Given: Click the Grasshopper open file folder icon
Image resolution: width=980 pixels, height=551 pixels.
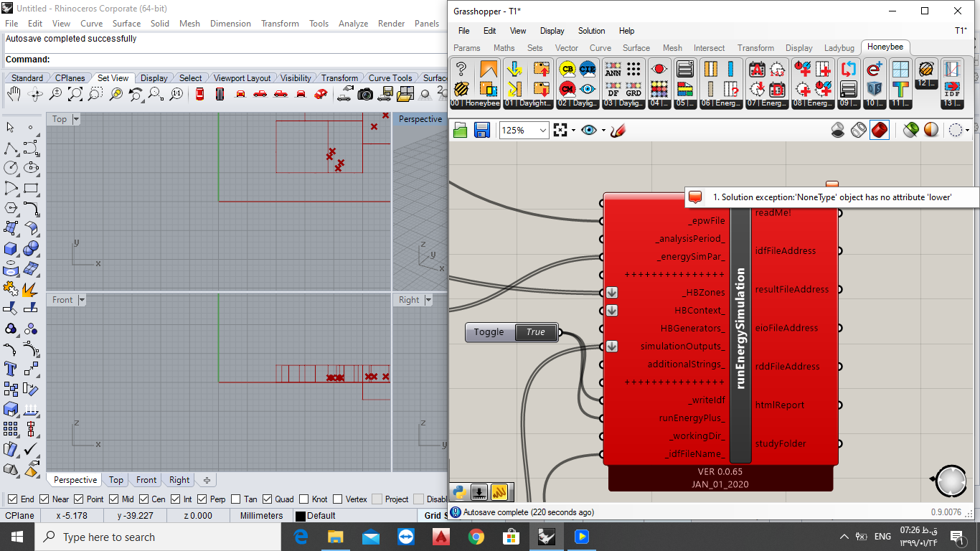Looking at the screenshot, I should coord(461,130).
